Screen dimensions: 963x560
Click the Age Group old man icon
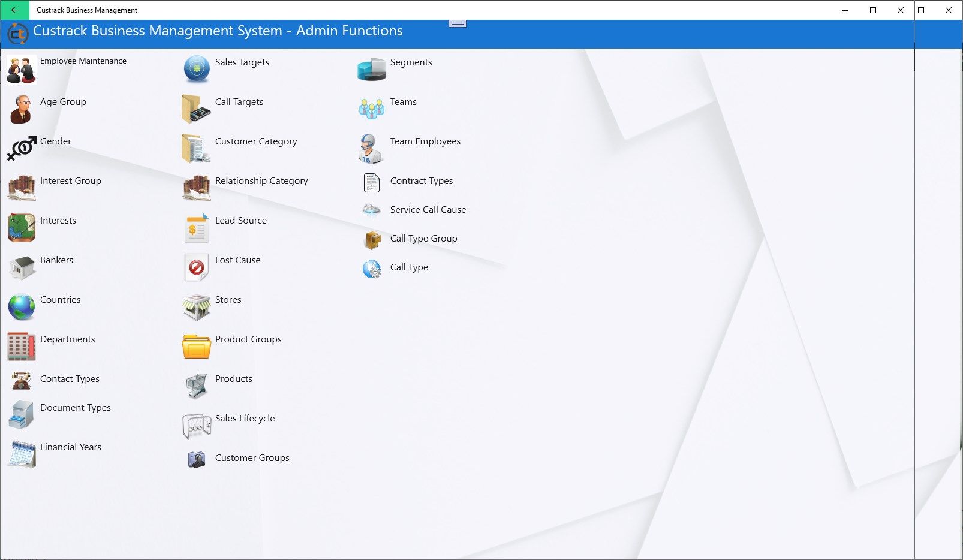22,109
